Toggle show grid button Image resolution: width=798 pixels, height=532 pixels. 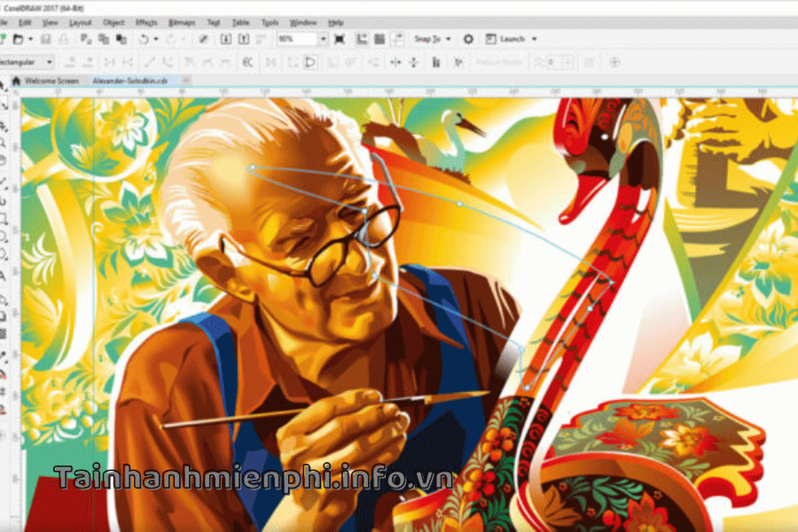379,39
